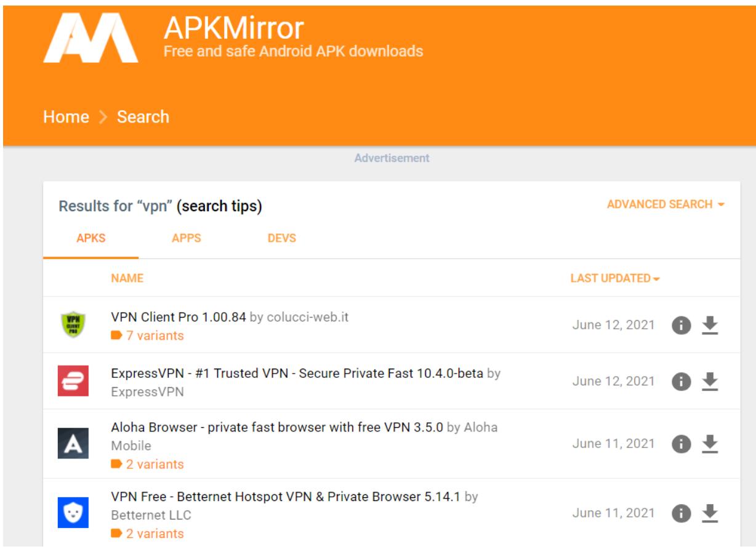Switch to the APPS tab
Image resolution: width=756 pixels, height=549 pixels.
(x=187, y=239)
